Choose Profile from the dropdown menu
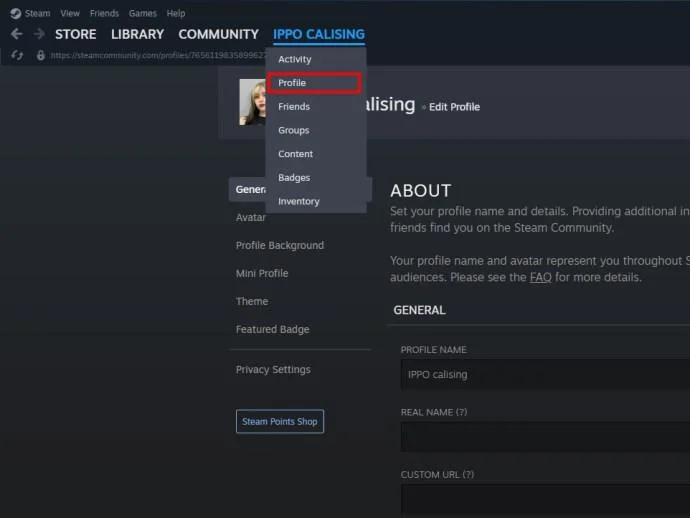 [316, 83]
